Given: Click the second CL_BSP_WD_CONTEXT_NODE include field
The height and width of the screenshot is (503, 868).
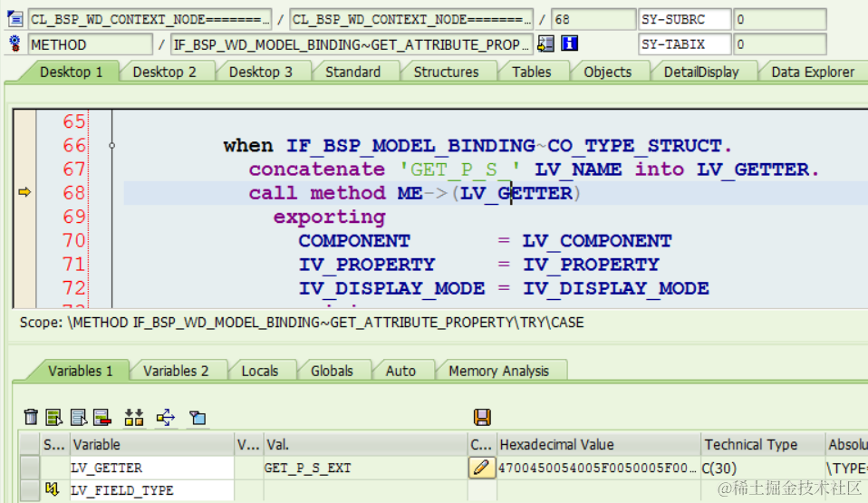Looking at the screenshot, I should click(411, 19).
